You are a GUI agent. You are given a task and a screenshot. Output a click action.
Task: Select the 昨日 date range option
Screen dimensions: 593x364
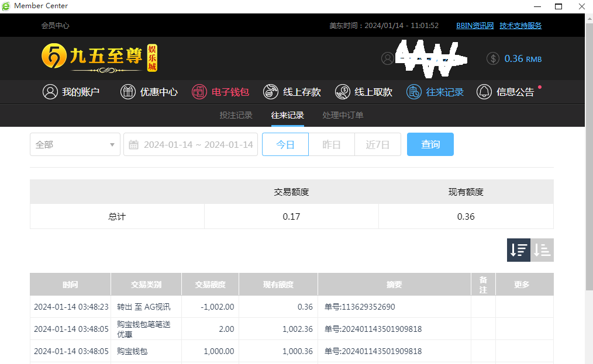point(332,144)
